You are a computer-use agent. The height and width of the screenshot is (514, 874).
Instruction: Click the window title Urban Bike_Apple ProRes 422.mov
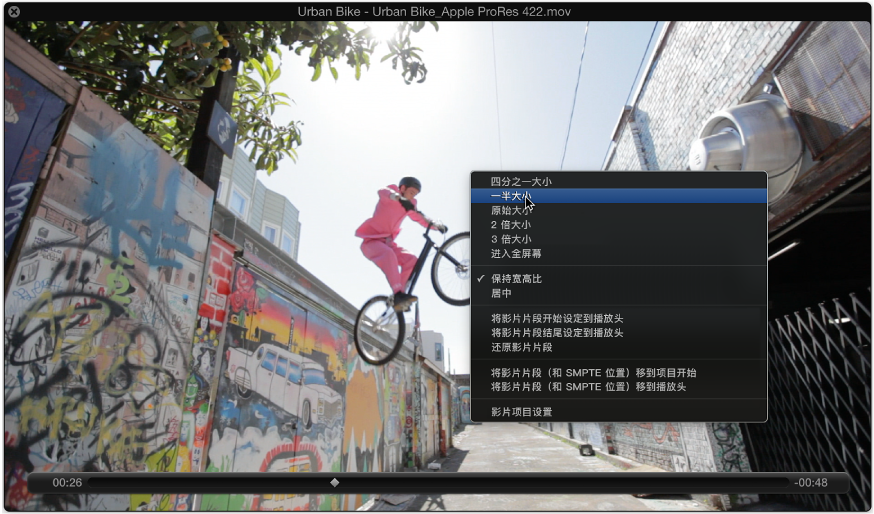[434, 12]
